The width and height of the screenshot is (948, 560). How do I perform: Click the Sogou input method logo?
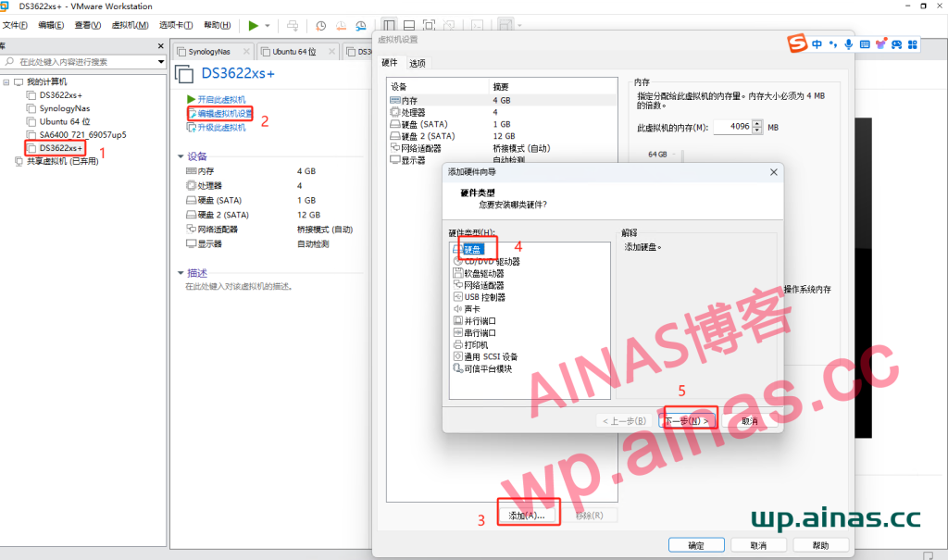797,44
